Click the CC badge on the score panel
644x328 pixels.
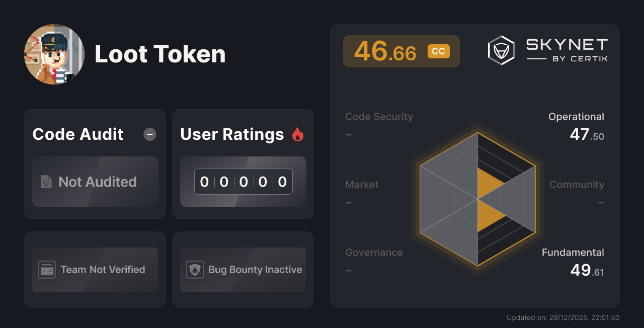pos(438,51)
